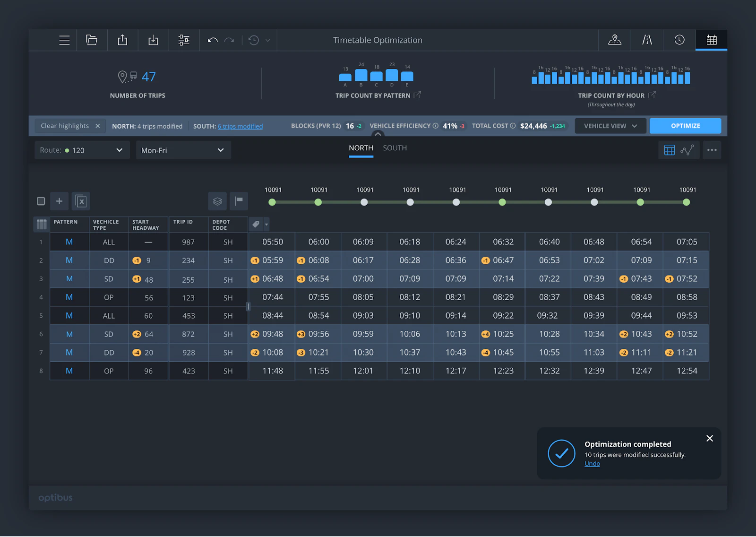The width and height of the screenshot is (756, 537).
Task: Open the Mon-Fri day selector dropdown
Action: 183,150
